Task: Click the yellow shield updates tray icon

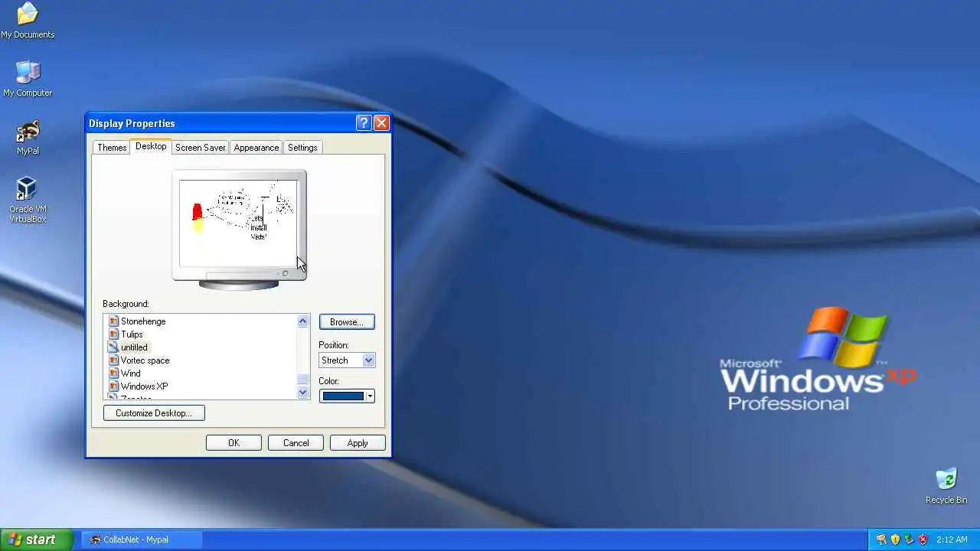Action: point(895,540)
